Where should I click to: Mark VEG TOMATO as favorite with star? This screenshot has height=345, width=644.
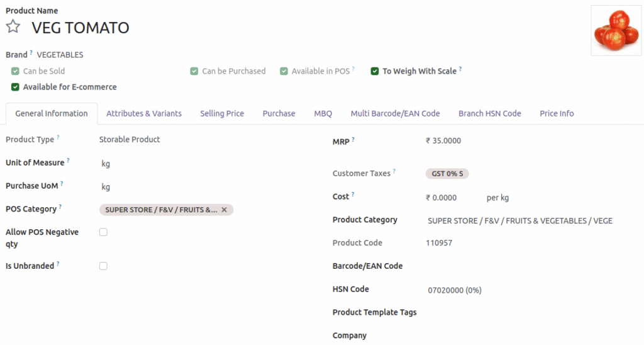pyautogui.click(x=13, y=27)
